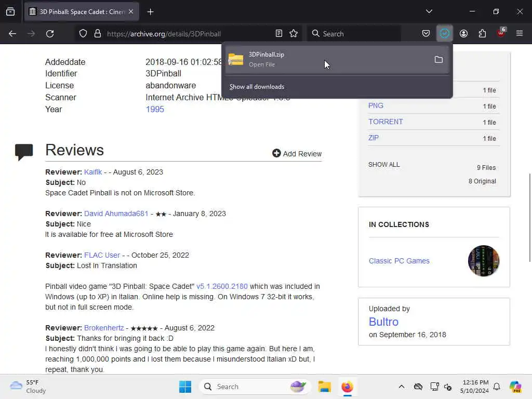
Task: Open the Classic PC Games collection
Action: [x=399, y=261]
